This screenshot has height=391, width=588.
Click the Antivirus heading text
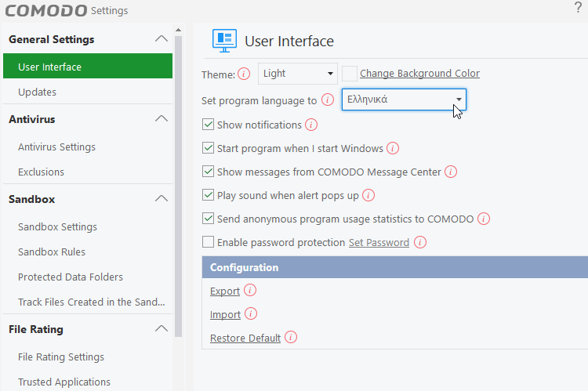32,119
